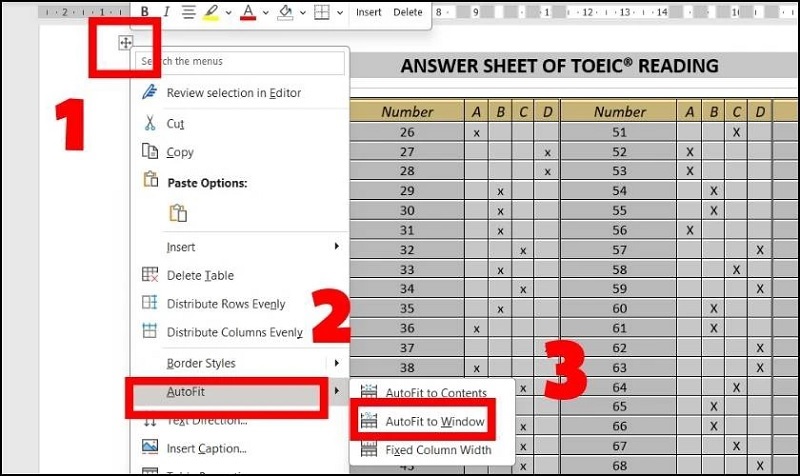Select Delete Table menu entry

click(x=201, y=275)
